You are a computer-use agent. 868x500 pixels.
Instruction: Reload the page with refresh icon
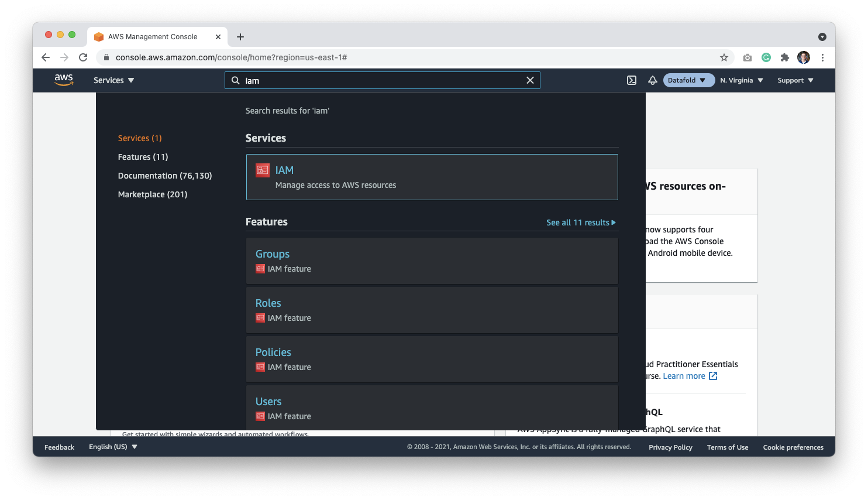[x=83, y=57]
